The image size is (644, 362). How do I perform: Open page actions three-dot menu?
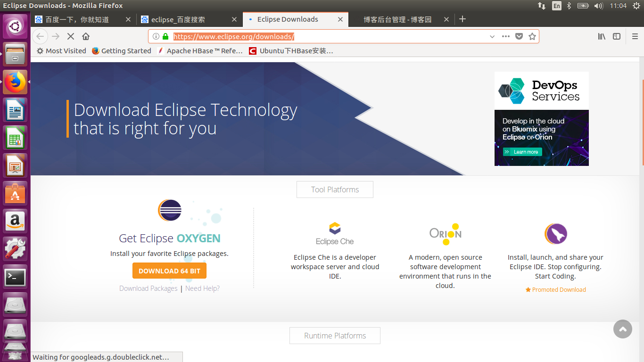pos(506,36)
